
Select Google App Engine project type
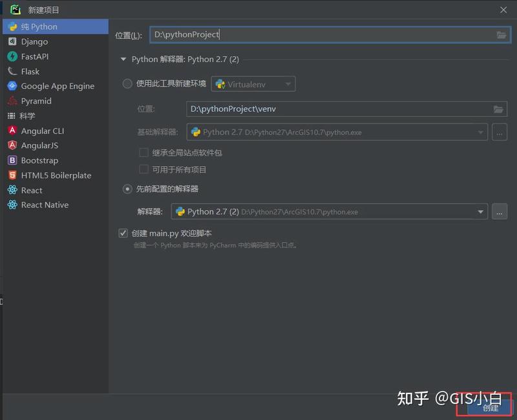[56, 86]
